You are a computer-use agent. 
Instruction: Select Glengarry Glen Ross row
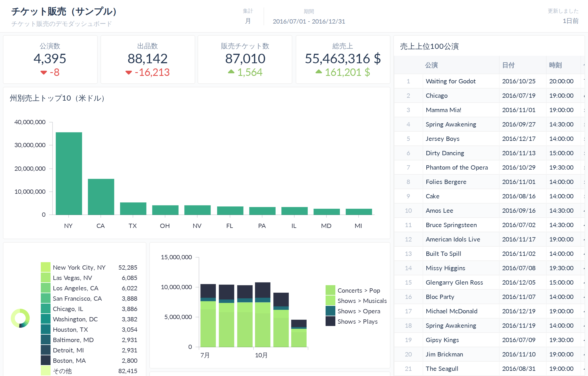489,282
